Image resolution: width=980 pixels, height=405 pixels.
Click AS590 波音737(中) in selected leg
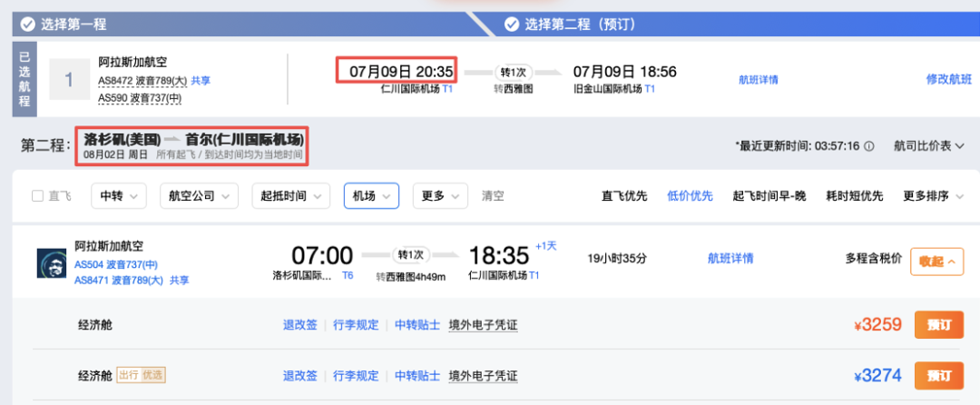tap(140, 97)
